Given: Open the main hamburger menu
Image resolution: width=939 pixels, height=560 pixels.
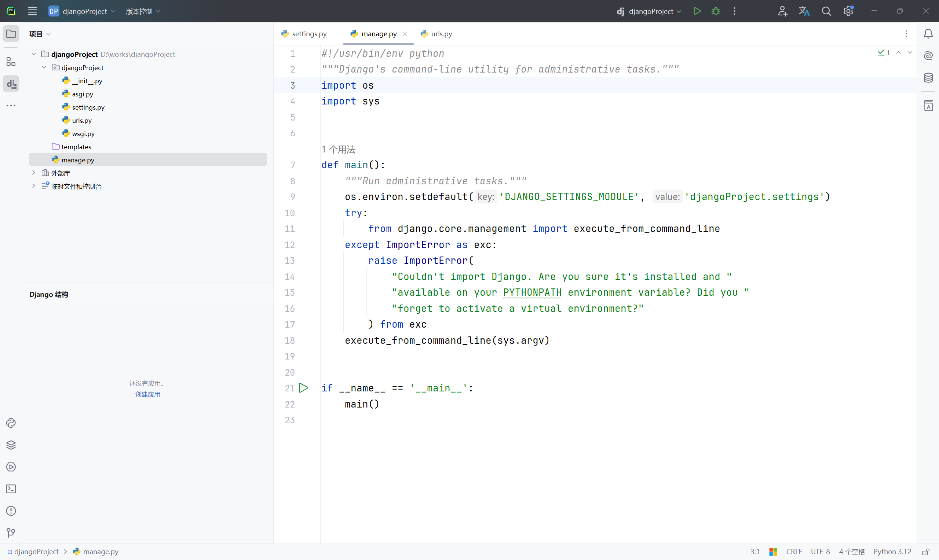Looking at the screenshot, I should tap(33, 11).
